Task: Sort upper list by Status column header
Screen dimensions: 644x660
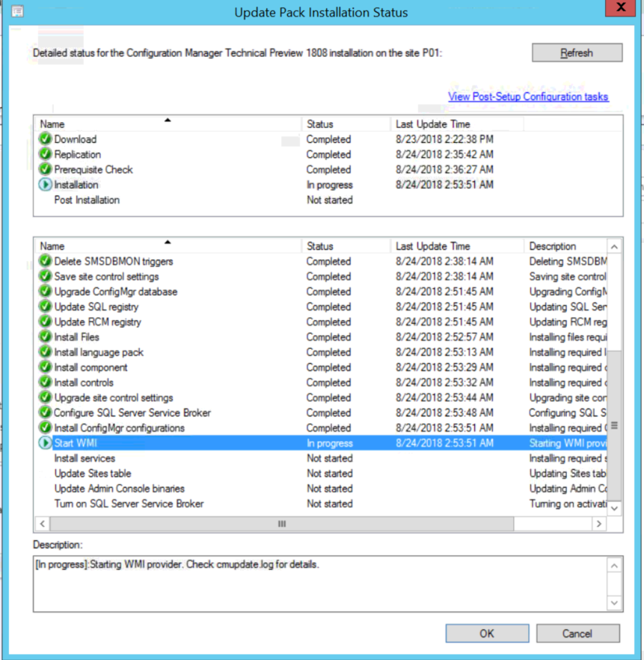Action: coord(346,123)
